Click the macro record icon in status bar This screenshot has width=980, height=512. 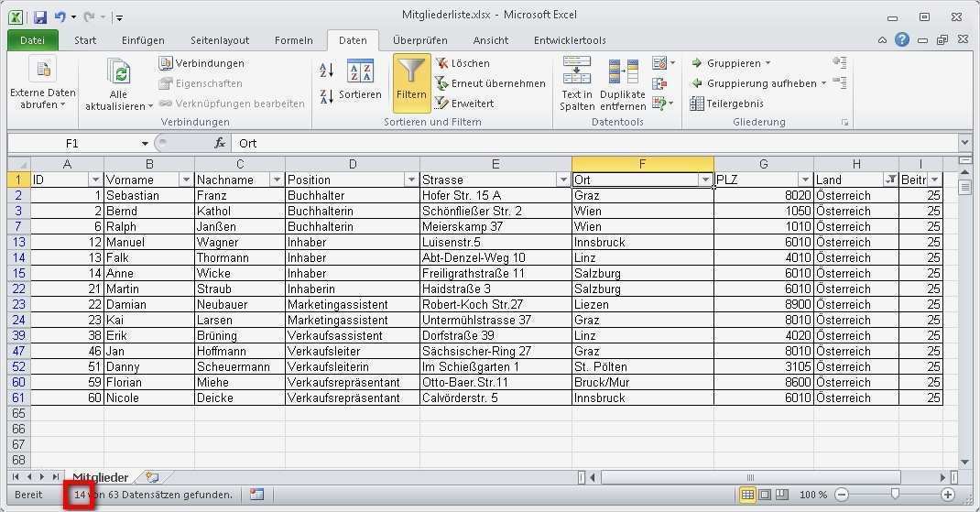coord(256,495)
